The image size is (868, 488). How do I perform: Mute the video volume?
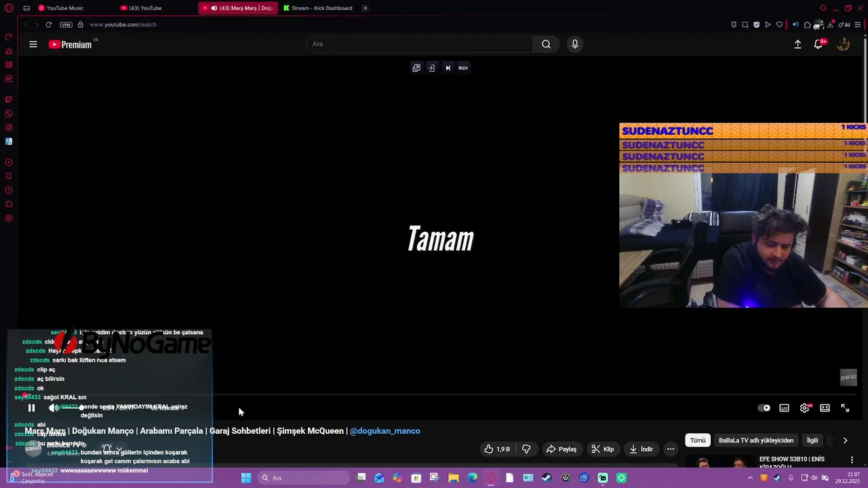[x=53, y=408]
